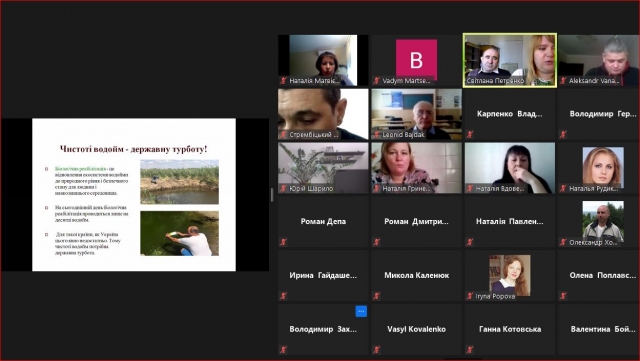Select the shared presentation slide
The image size is (640, 361).
(134, 195)
